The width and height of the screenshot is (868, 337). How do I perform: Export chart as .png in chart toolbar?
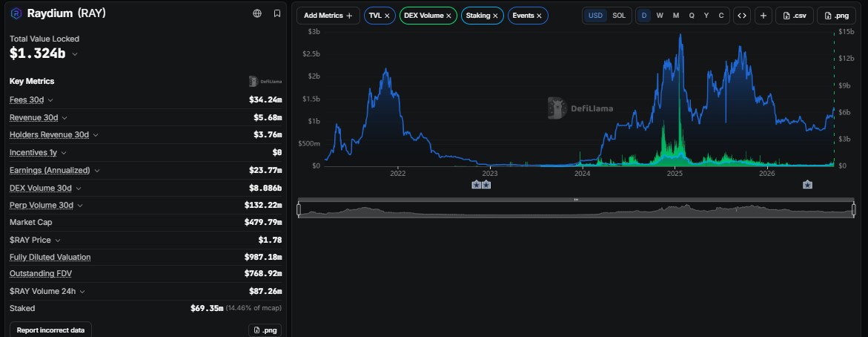pos(836,16)
